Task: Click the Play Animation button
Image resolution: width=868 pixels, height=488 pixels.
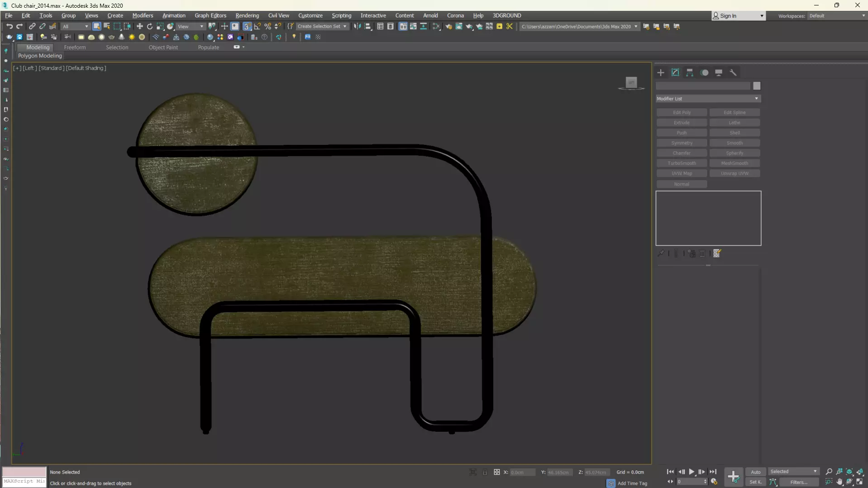Action: [x=692, y=472]
